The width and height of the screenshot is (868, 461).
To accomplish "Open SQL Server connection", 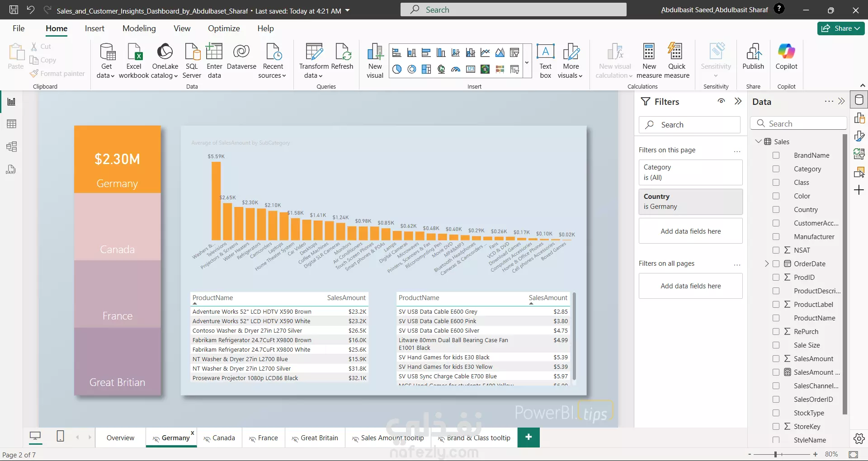I will tap(192, 61).
